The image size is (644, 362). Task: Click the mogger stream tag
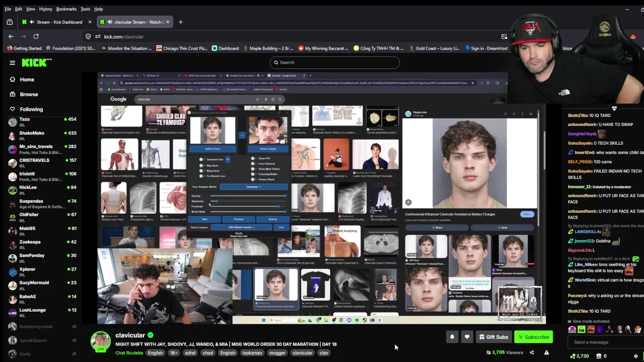(x=277, y=353)
